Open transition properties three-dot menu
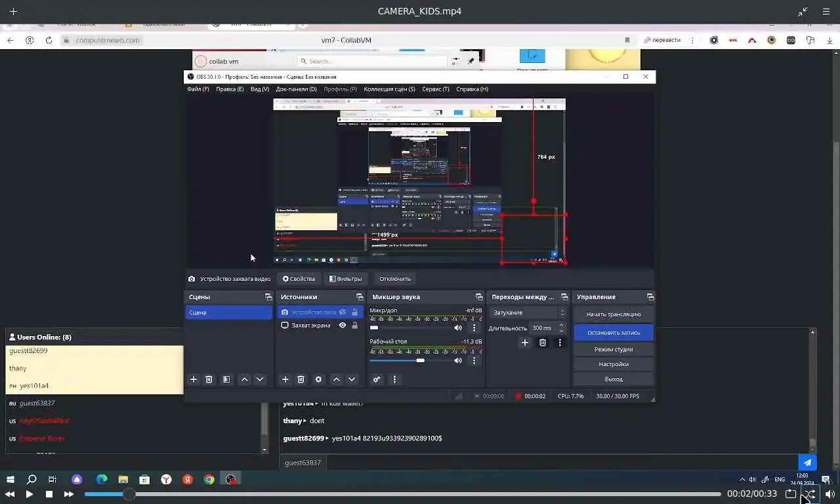 click(x=560, y=343)
